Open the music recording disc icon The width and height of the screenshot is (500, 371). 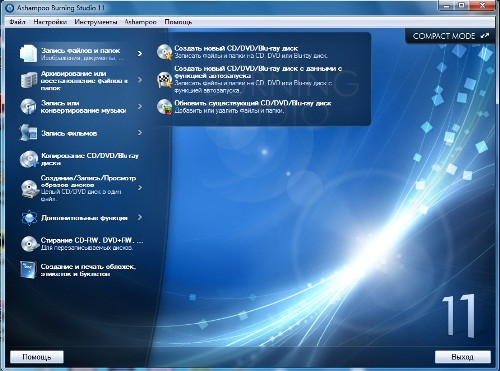click(29, 107)
